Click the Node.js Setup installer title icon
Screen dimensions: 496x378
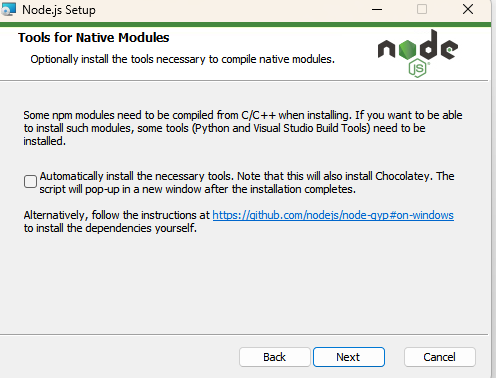point(8,9)
